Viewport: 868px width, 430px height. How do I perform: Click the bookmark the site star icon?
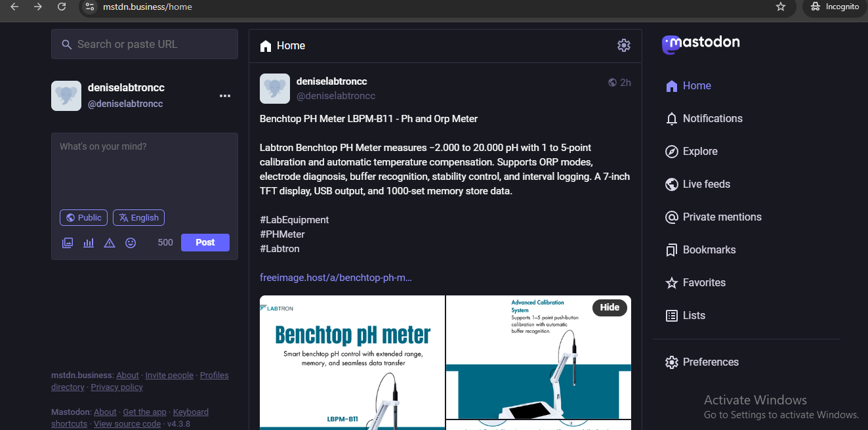(x=780, y=7)
